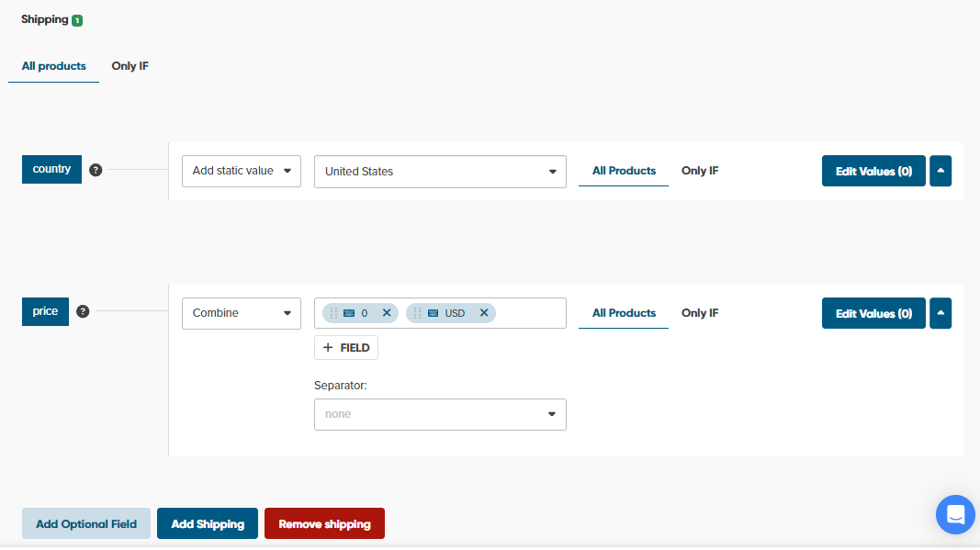The image size is (980, 550).
Task: Click the "Shipping" section heading
Action: 45,19
